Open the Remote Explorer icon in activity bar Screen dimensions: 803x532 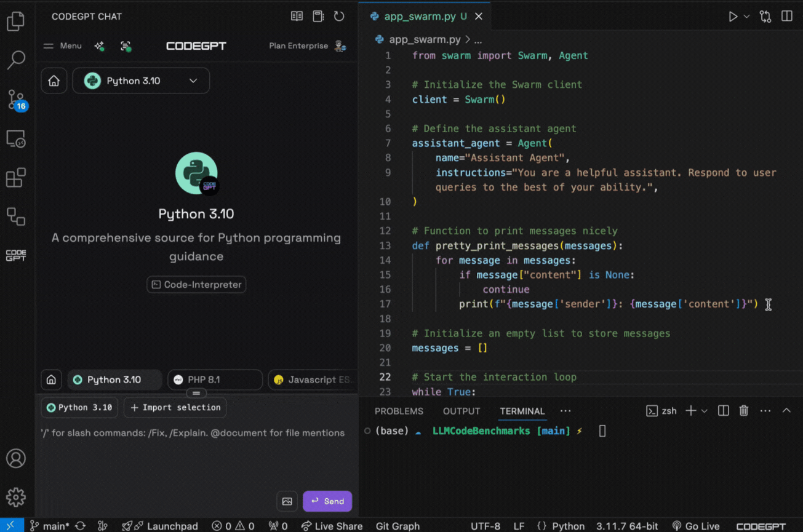(x=15, y=139)
